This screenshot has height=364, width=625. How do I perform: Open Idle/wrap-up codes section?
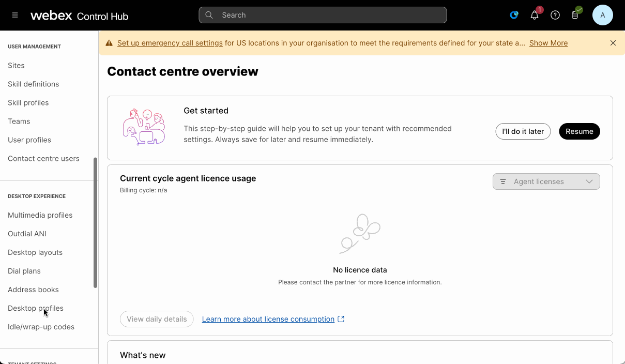(x=41, y=327)
